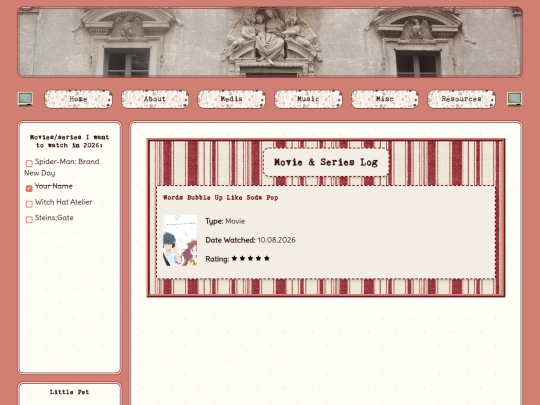Click the Witch Hat Atelier label

(63, 202)
